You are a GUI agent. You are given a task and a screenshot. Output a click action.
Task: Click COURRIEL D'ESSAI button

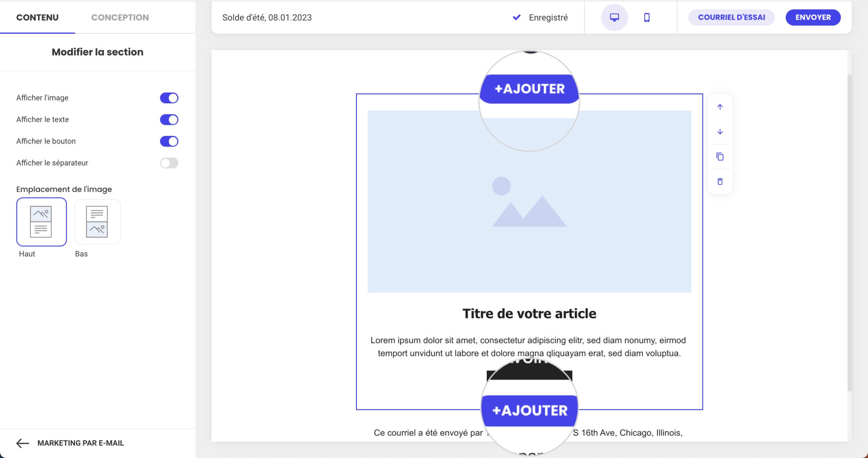pyautogui.click(x=731, y=17)
